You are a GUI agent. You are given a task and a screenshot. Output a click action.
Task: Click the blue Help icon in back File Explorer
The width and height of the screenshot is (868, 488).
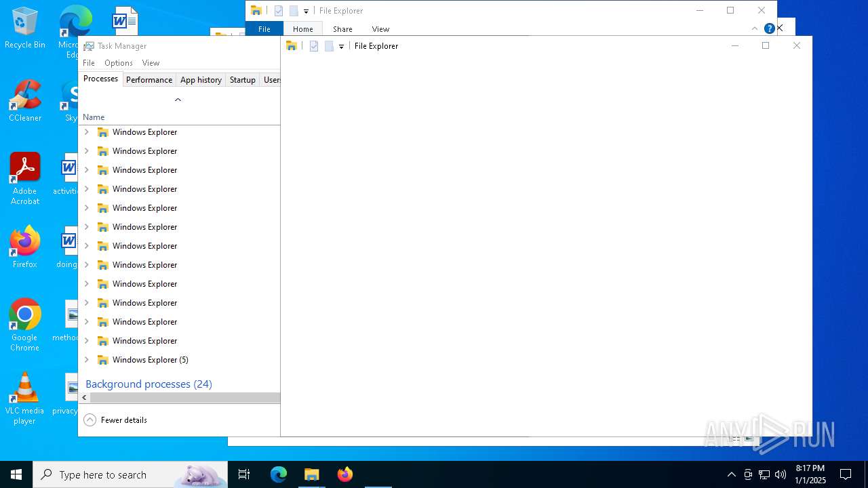coord(769,28)
